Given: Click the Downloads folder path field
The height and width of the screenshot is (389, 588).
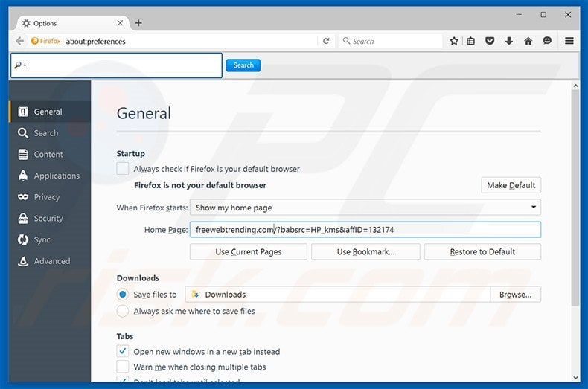Looking at the screenshot, I should (337, 295).
